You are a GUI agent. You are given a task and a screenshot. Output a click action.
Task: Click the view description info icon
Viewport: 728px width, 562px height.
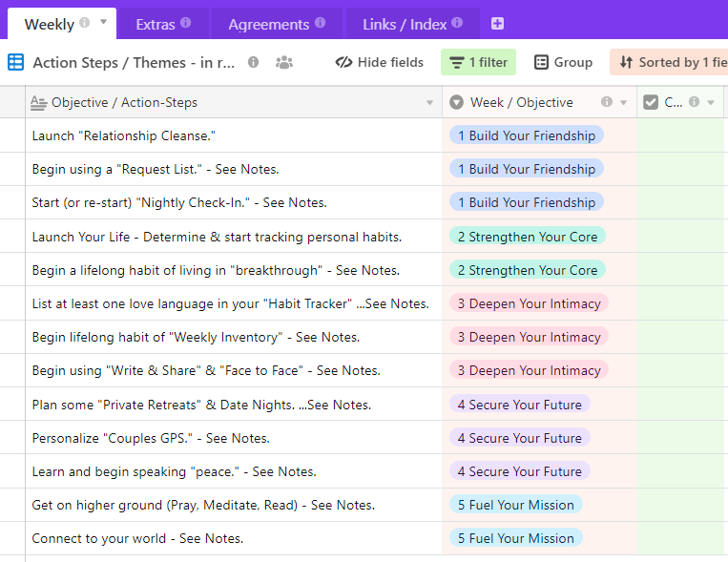pyautogui.click(x=253, y=62)
